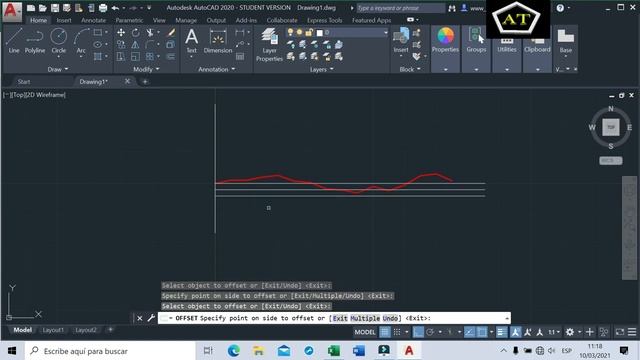Click the Mirror tool icon
Image resolution: width=640 pixels, height=360 pixels.
(x=136, y=44)
